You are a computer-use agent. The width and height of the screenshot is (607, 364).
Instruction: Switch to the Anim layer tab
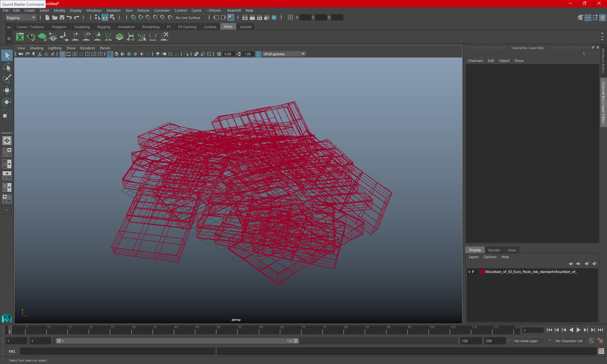coord(512,250)
